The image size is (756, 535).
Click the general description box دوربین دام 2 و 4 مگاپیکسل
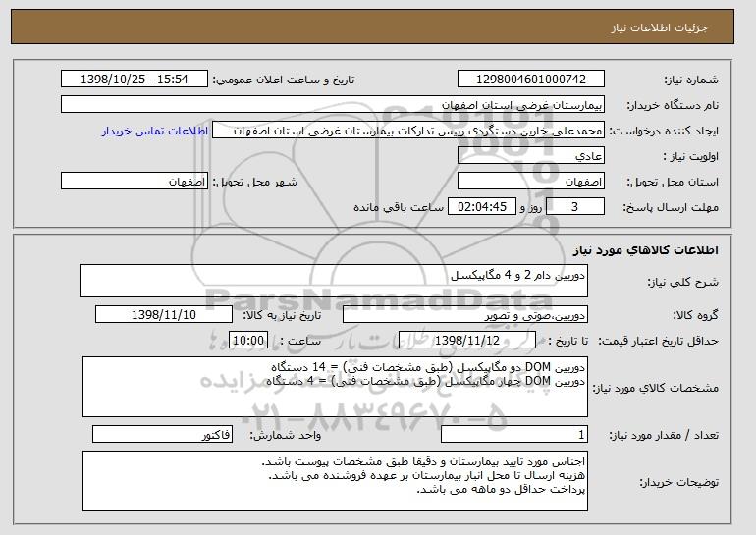334,281
